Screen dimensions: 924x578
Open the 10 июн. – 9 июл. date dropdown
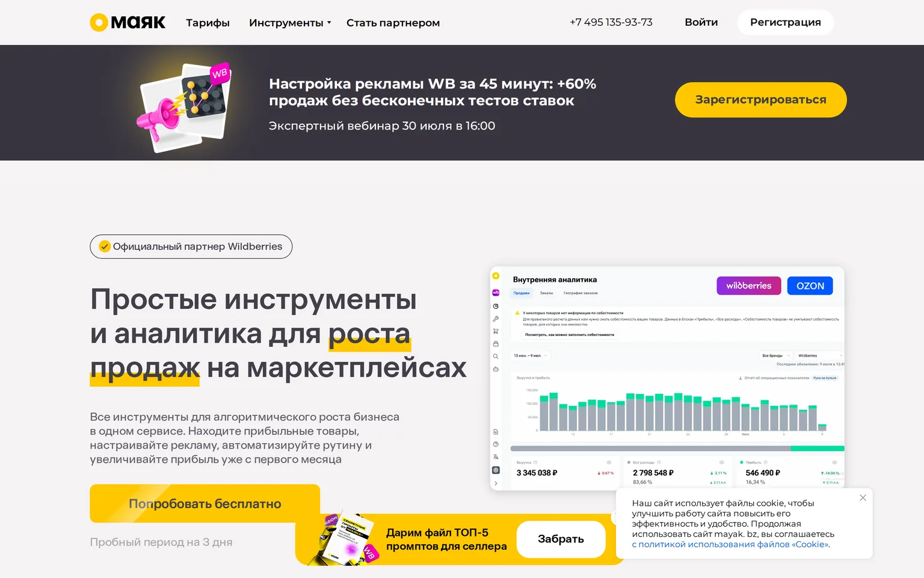pyautogui.click(x=530, y=356)
